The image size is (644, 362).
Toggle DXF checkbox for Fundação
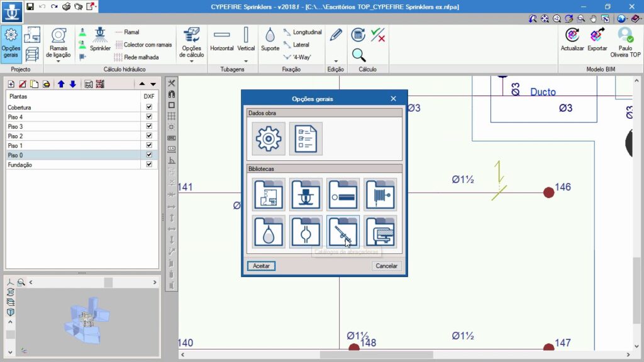pyautogui.click(x=149, y=164)
